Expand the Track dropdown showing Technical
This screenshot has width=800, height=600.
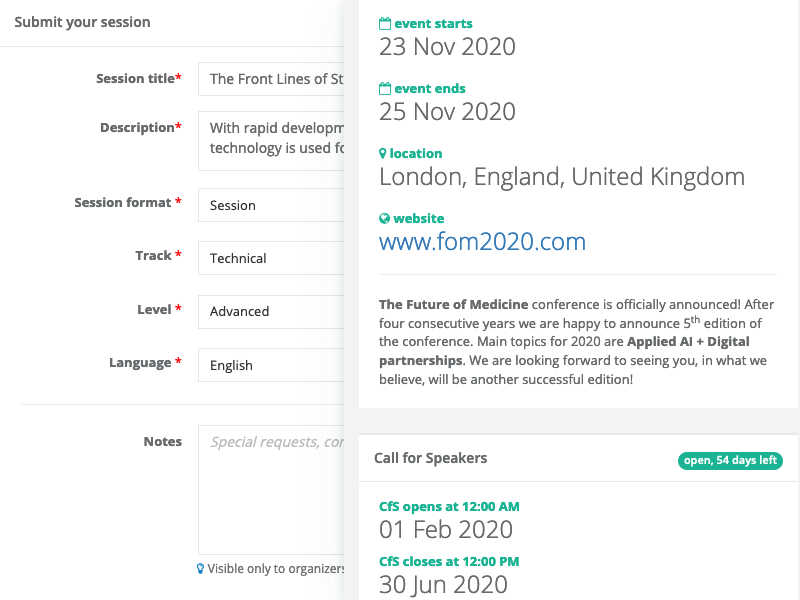click(x=271, y=258)
